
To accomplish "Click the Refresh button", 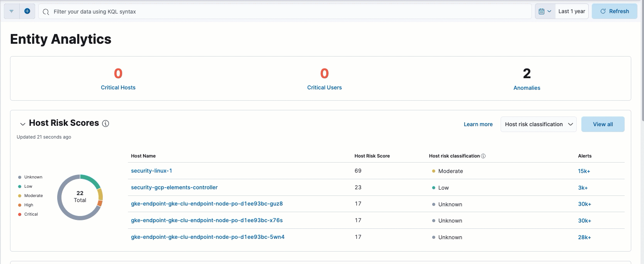I will click(x=614, y=12).
